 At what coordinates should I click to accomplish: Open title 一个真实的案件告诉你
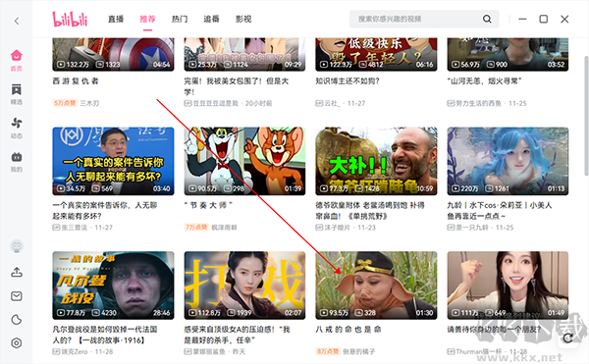(105, 211)
